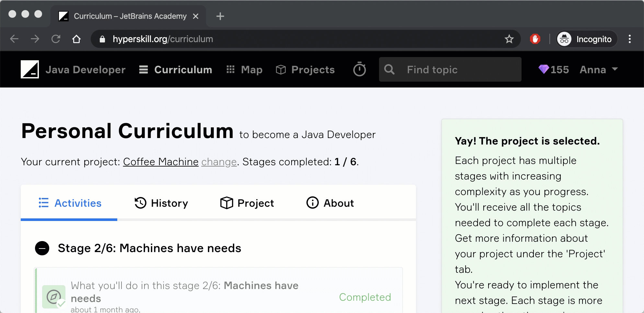Click the Incognito profile button
The image size is (644, 313).
coord(586,39)
